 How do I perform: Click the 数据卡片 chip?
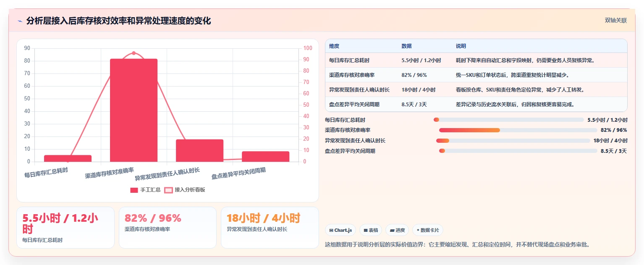(x=428, y=230)
